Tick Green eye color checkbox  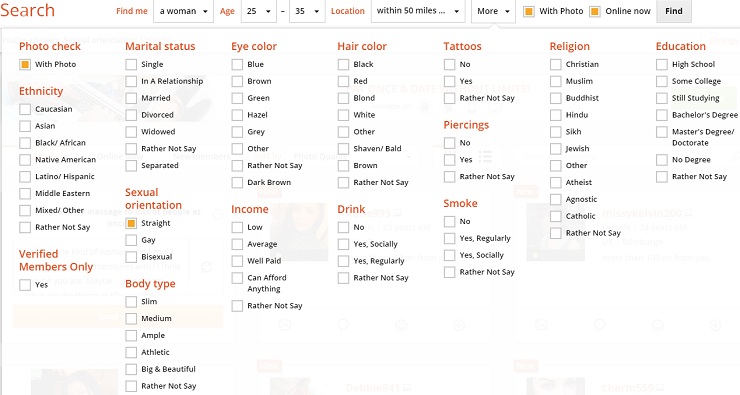[237, 98]
